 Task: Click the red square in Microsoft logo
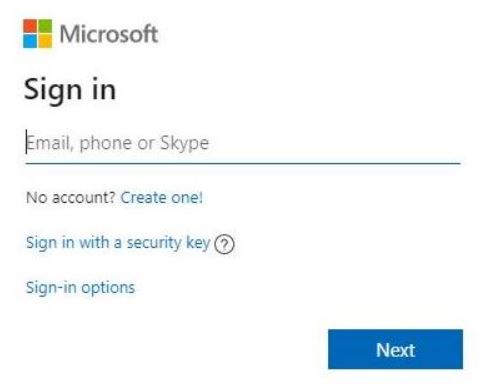(30, 26)
